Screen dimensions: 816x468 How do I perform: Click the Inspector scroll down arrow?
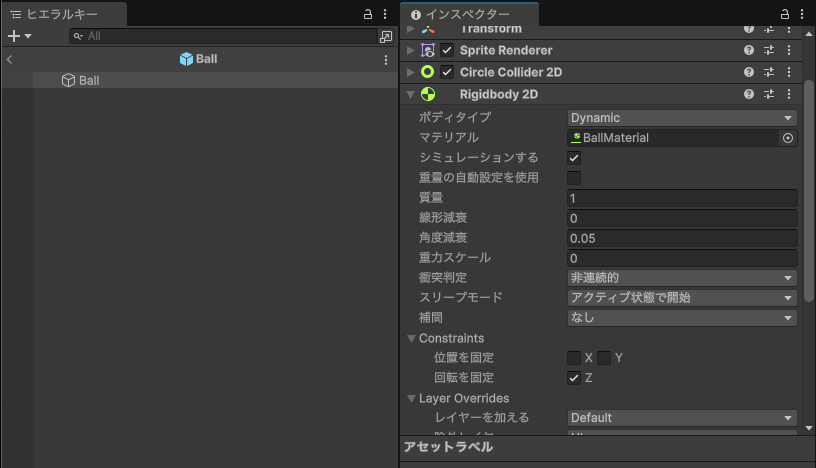(809, 428)
